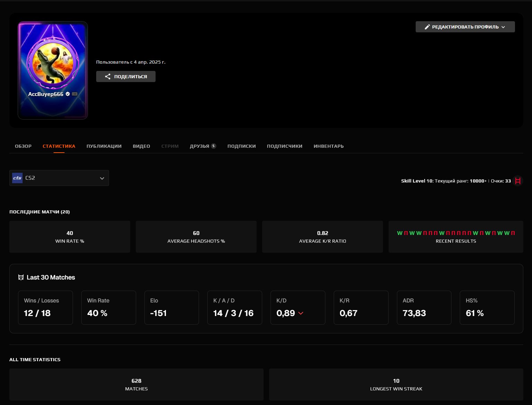Click the icon beside Last 30 Matches heading
Image resolution: width=532 pixels, height=405 pixels.
click(x=21, y=277)
